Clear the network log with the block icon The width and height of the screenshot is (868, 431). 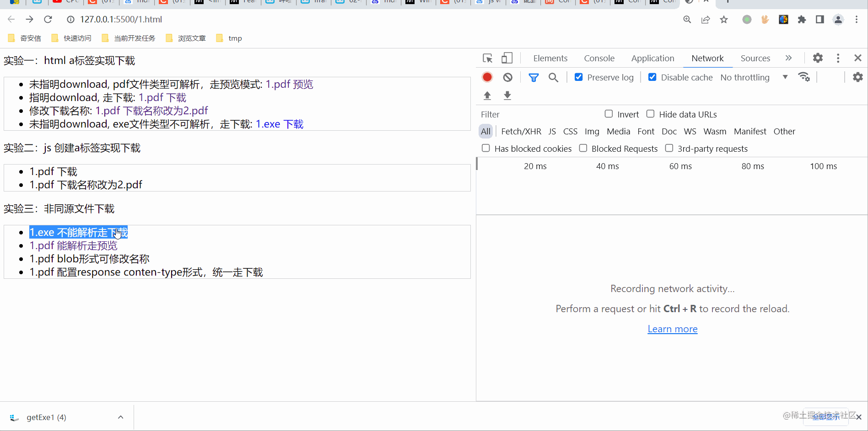pyautogui.click(x=507, y=77)
